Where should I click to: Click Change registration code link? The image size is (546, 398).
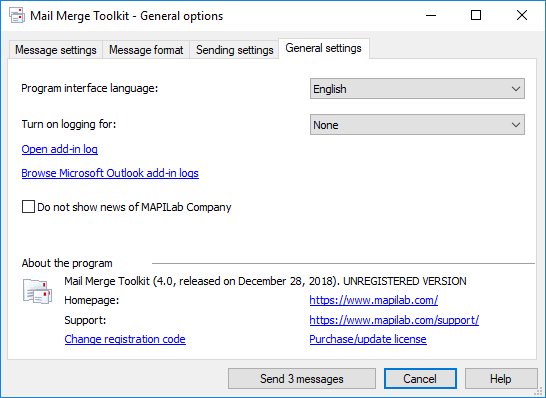pyautogui.click(x=125, y=339)
